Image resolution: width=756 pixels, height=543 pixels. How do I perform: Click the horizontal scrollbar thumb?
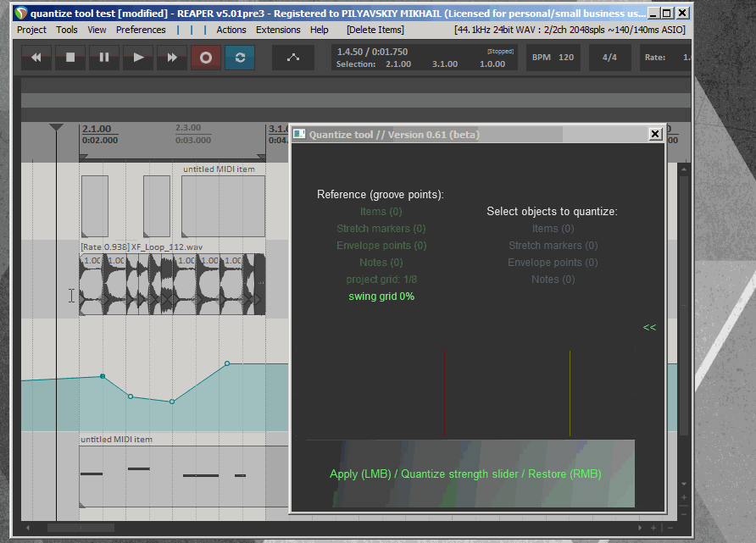(x=81, y=528)
